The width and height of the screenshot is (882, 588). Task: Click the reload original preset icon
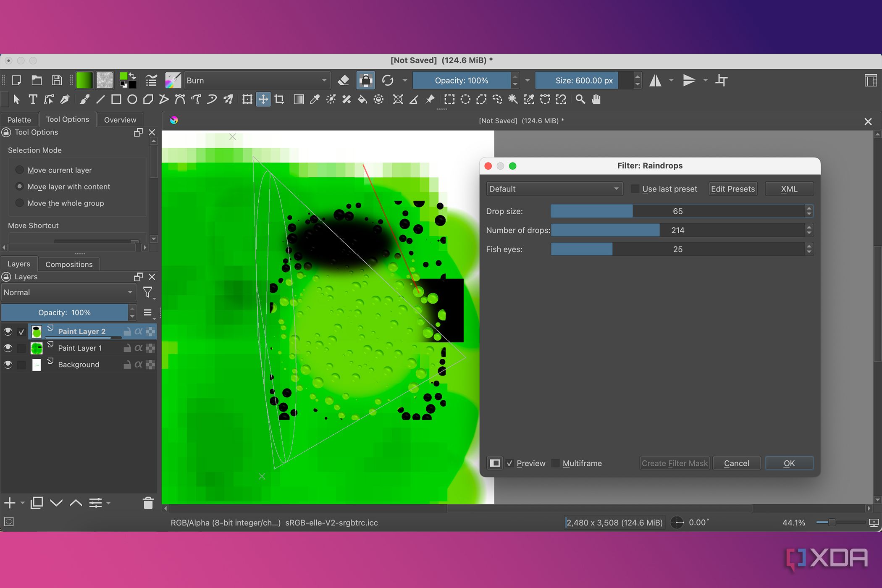click(x=388, y=80)
